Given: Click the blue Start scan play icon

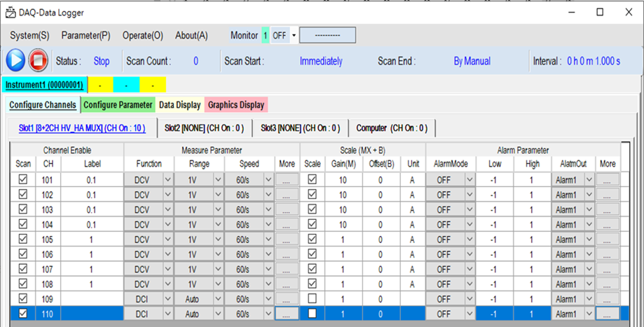Looking at the screenshot, I should tap(15, 61).
